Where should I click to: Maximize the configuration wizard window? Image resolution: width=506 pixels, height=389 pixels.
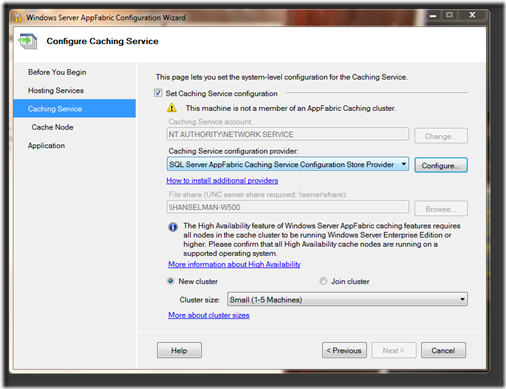pos(450,15)
